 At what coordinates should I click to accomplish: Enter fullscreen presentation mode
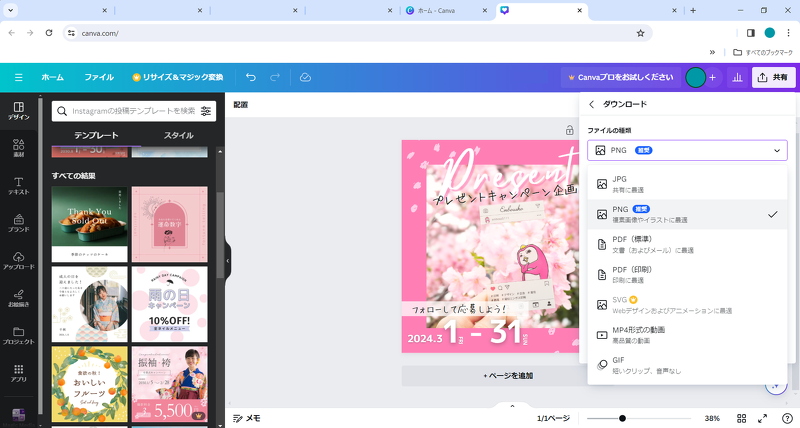click(x=762, y=418)
